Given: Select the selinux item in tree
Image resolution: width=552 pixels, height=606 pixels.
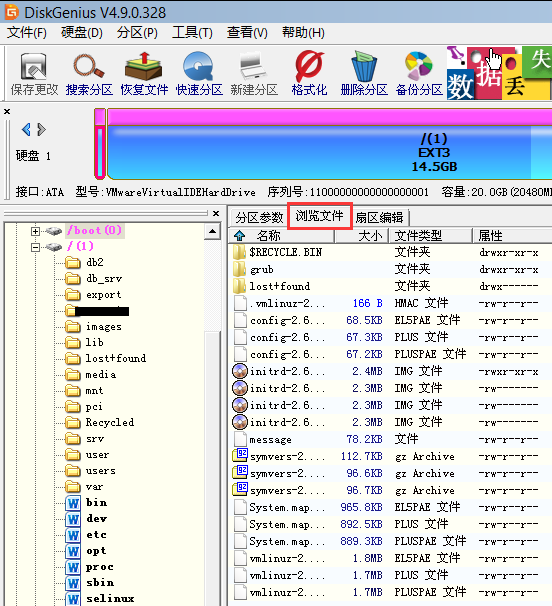Looking at the screenshot, I should tap(110, 598).
